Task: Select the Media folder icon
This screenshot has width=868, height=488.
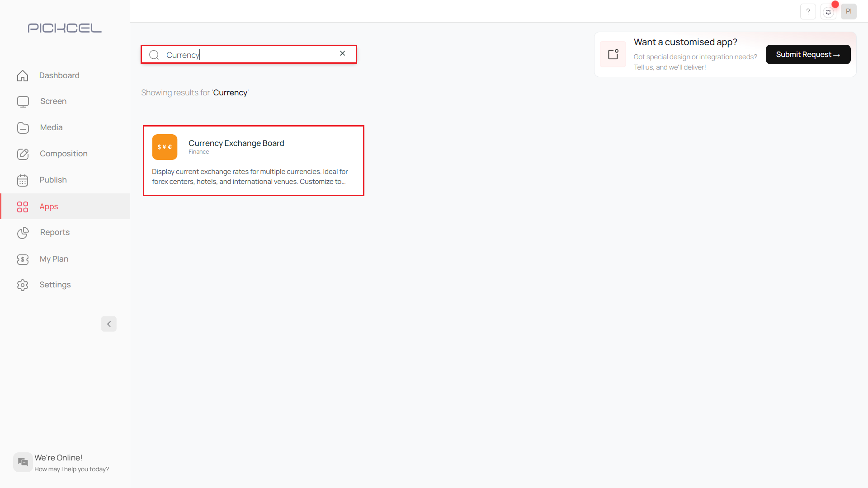Action: click(x=23, y=127)
